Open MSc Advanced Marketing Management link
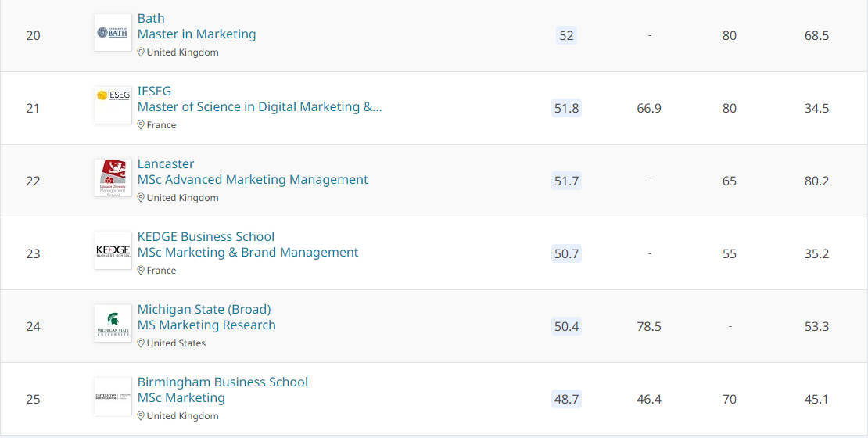 [253, 179]
